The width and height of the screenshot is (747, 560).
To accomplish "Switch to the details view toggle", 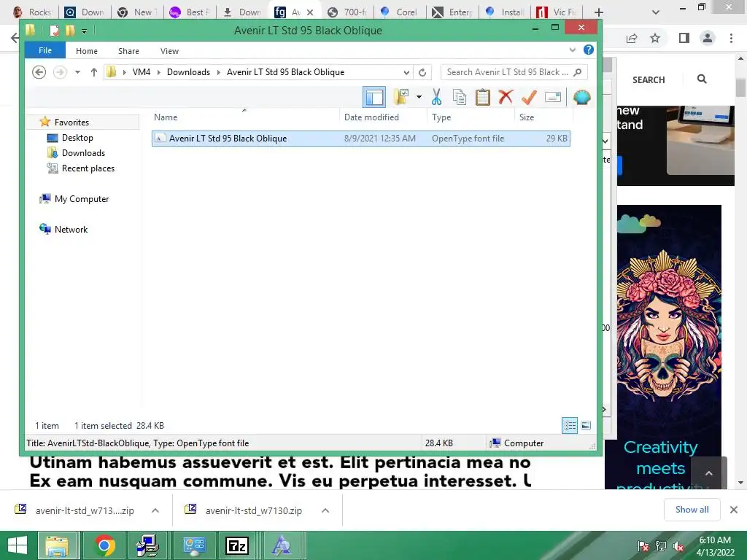I will (x=570, y=425).
